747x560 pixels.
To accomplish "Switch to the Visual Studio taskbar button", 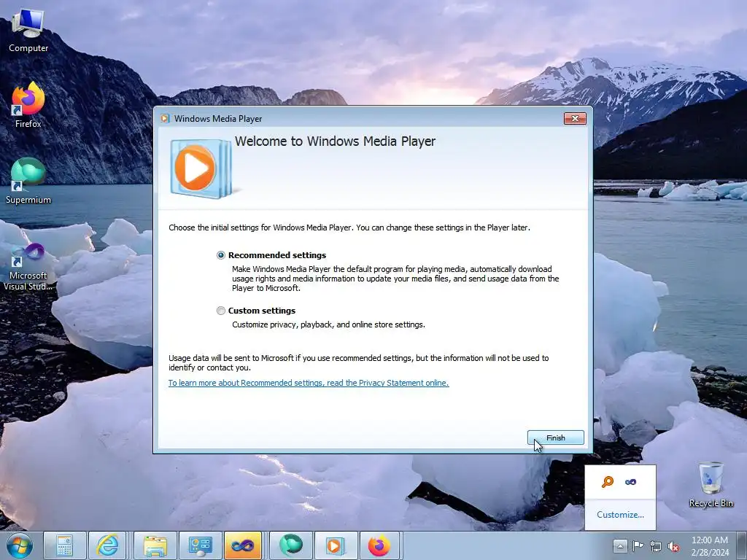I will [x=242, y=545].
